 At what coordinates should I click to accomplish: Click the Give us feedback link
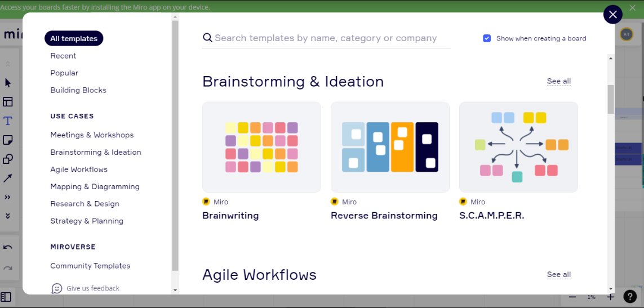pos(92,288)
